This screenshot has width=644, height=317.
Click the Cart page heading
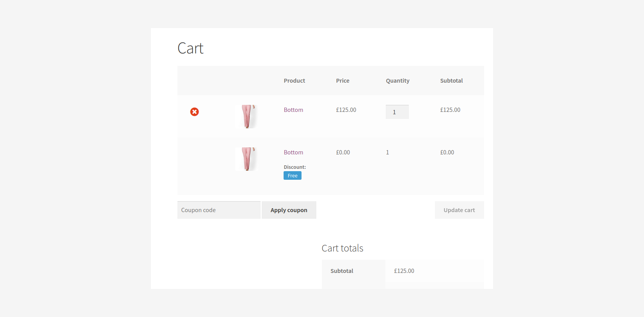click(190, 48)
